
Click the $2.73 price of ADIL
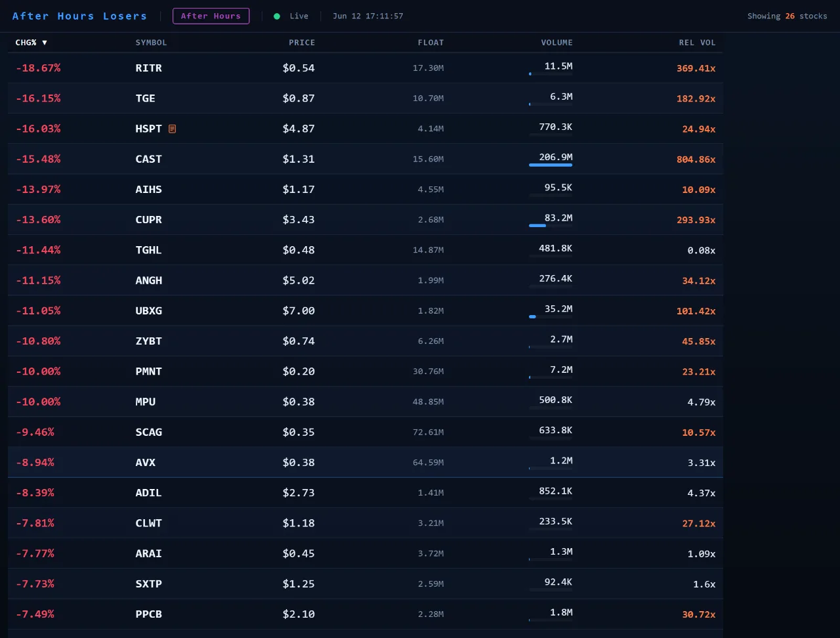(x=299, y=493)
